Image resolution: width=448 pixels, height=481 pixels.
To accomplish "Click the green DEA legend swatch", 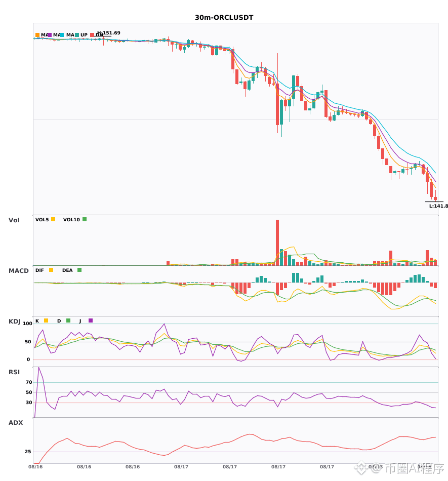I will click(x=79, y=270).
